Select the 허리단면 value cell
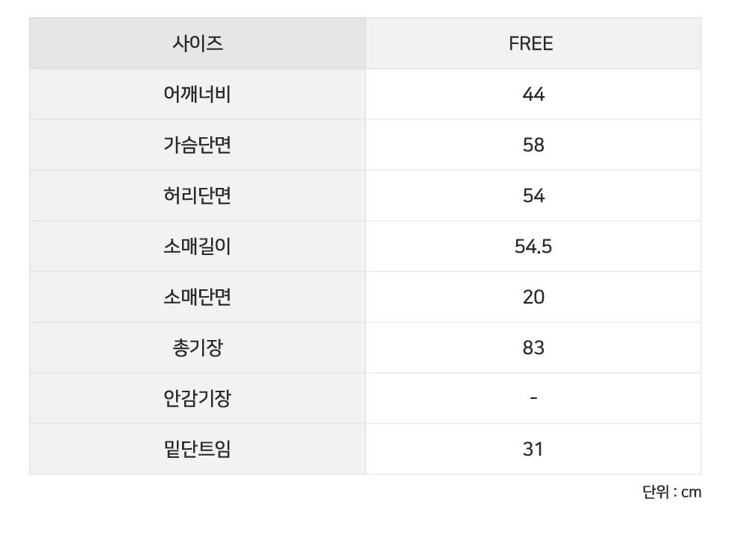The height and width of the screenshot is (560, 731). pyautogui.click(x=533, y=196)
